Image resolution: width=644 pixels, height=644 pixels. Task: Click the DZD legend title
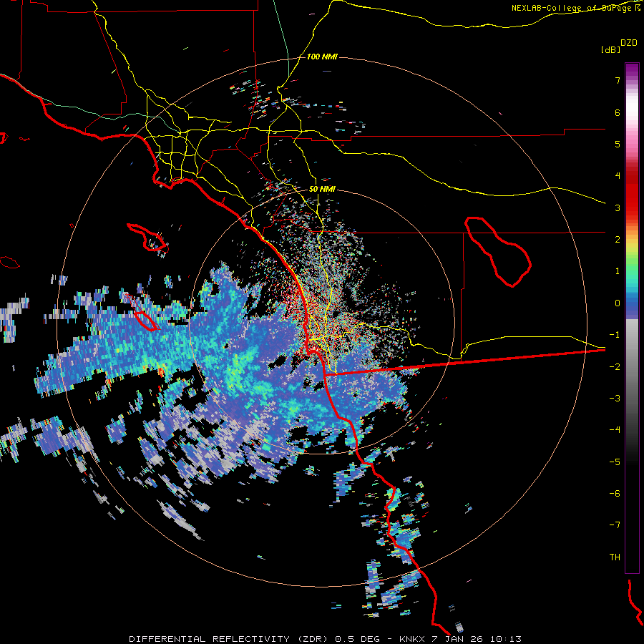point(629,43)
